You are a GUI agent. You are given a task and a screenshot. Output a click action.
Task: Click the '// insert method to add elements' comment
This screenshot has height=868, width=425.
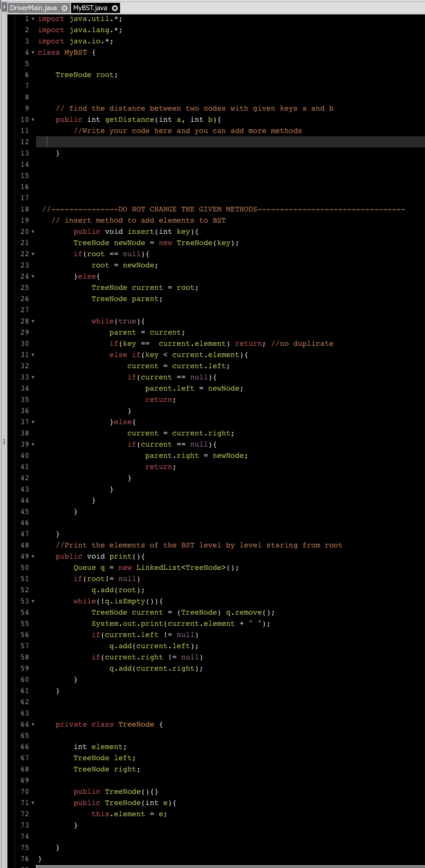coord(139,220)
